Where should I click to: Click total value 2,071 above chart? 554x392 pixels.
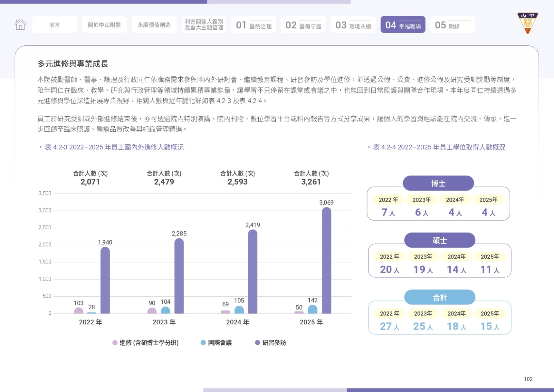click(90, 182)
